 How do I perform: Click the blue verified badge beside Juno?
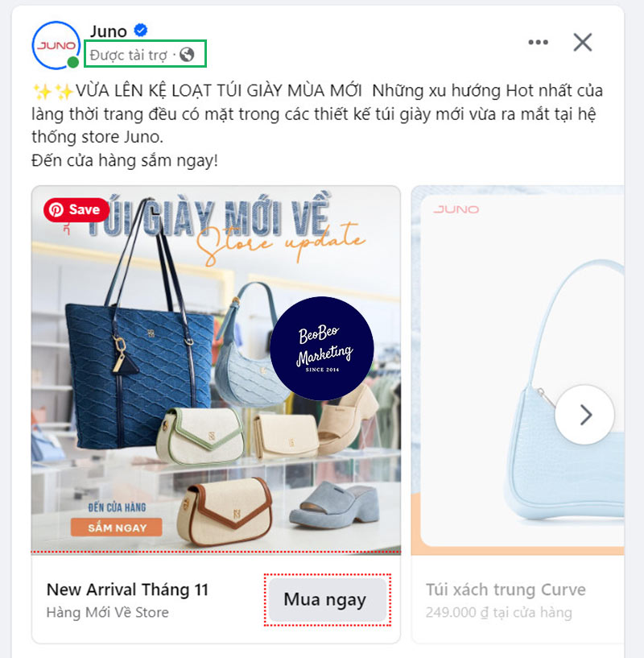click(141, 31)
